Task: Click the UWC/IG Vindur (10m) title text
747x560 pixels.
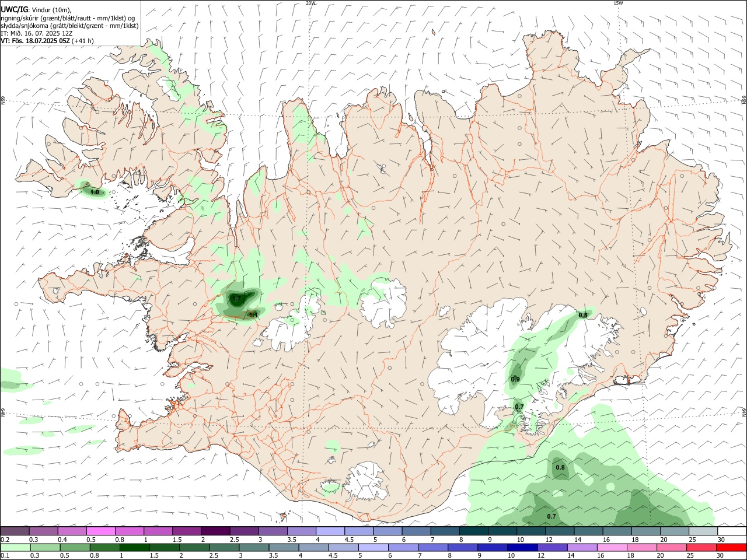Action: point(36,9)
